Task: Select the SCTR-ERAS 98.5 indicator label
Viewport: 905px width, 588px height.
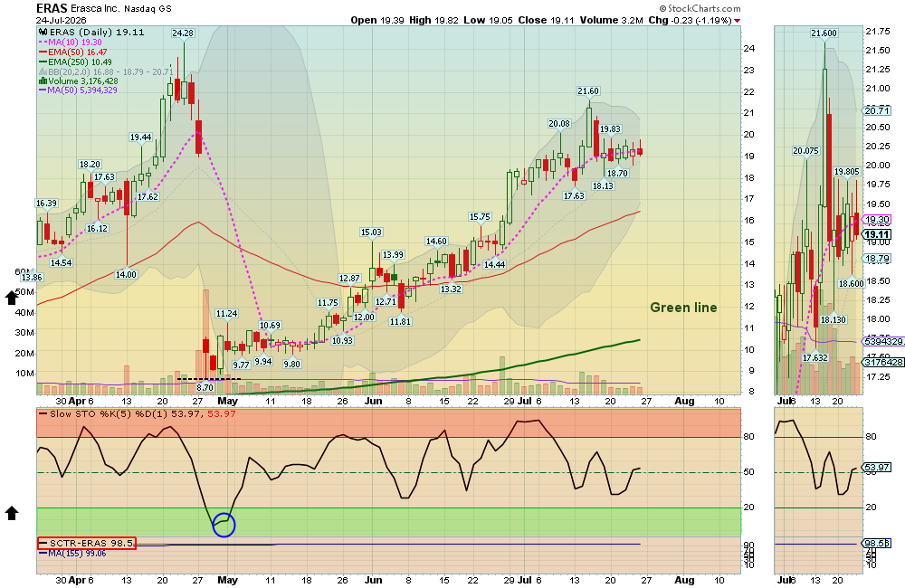Action: (x=87, y=543)
